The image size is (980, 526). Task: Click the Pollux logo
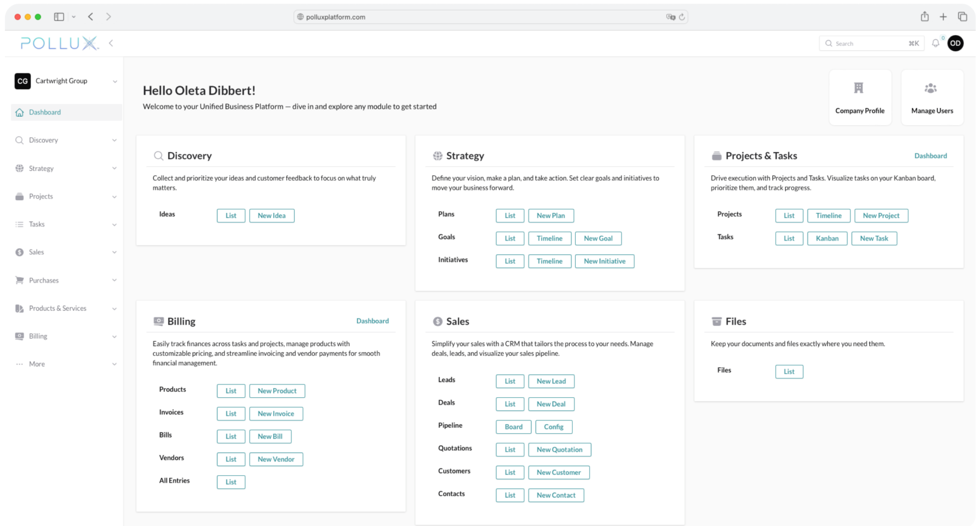pyautogui.click(x=59, y=43)
